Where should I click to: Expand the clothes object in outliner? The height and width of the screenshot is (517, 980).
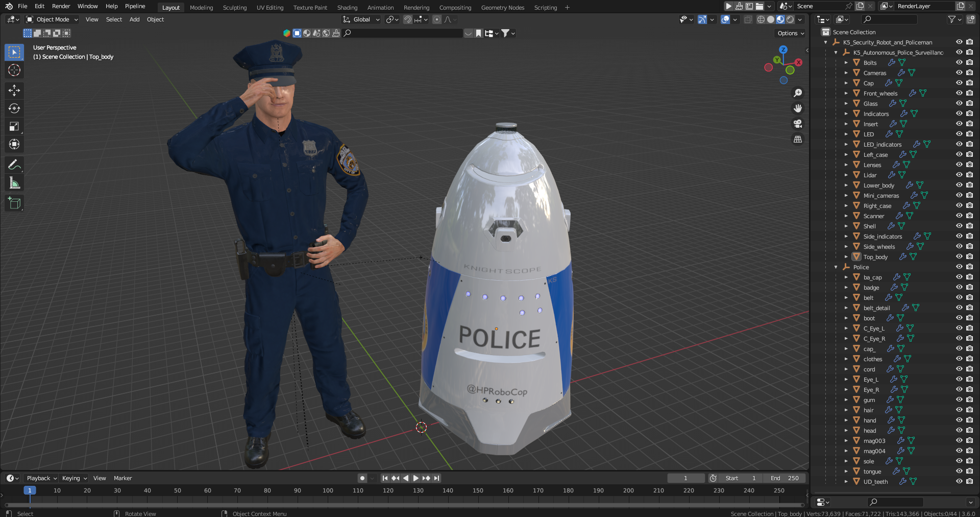point(846,359)
